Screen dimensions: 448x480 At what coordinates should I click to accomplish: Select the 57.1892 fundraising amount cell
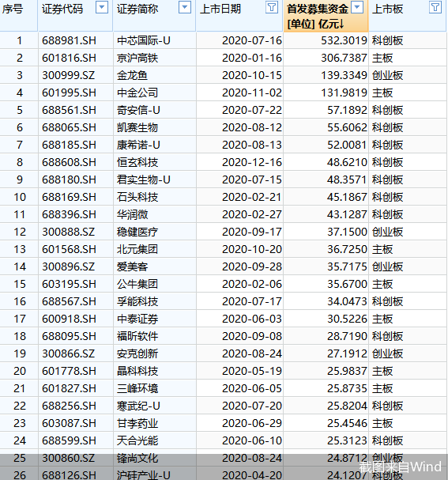coord(347,110)
